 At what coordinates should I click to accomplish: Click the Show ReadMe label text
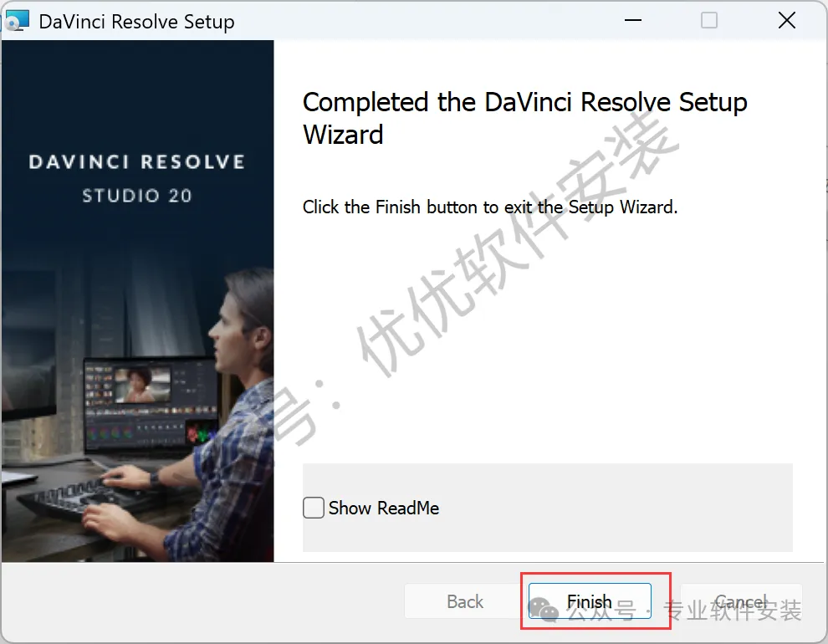[x=383, y=508]
